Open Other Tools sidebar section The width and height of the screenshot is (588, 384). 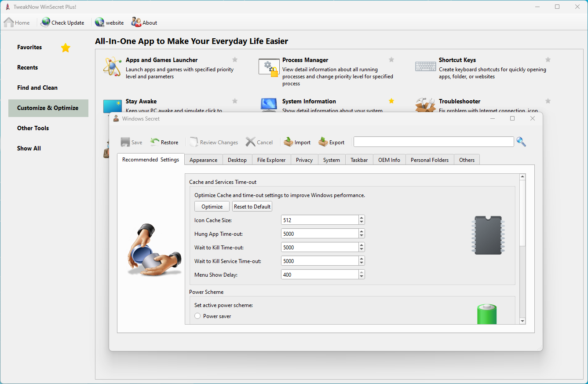pos(33,128)
